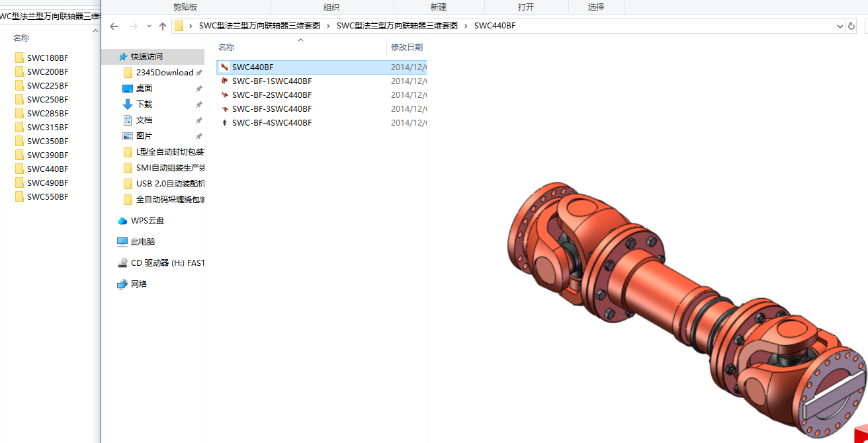Expand chevron after first SWC型法兰型万向联轴器三维套图 breadcrumb
Screen dimensions: 868x443
click(x=328, y=26)
